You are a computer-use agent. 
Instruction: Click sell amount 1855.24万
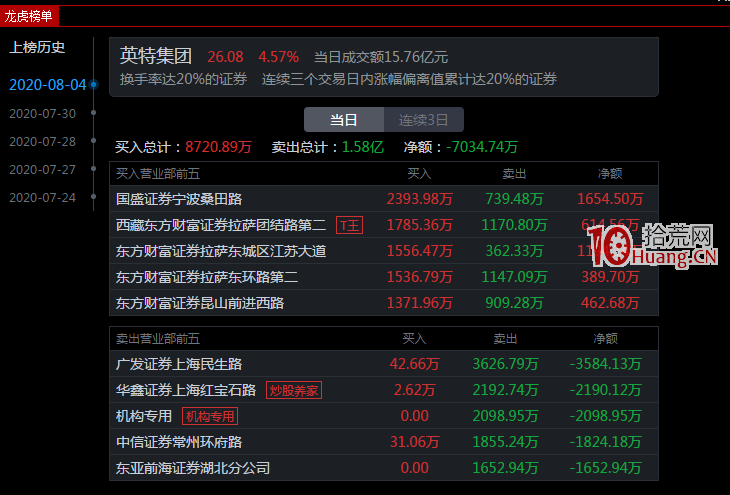point(505,442)
